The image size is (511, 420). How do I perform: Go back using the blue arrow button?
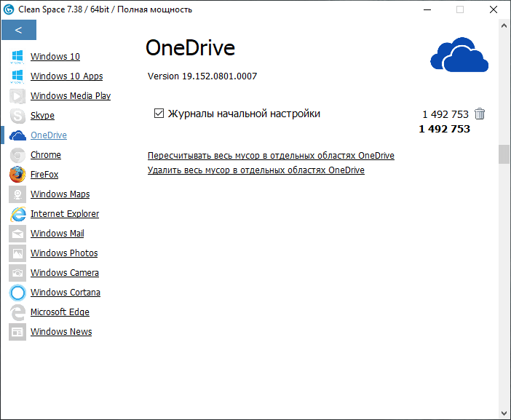pos(19,30)
